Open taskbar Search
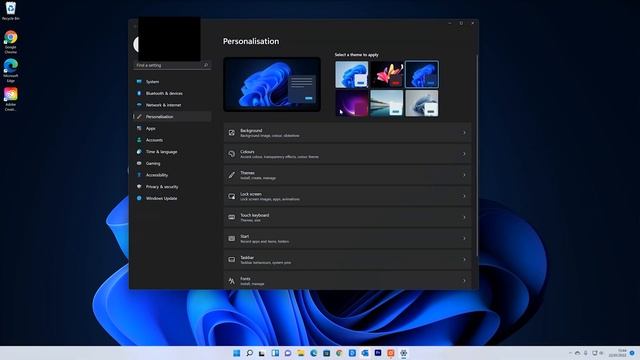 tap(249, 353)
